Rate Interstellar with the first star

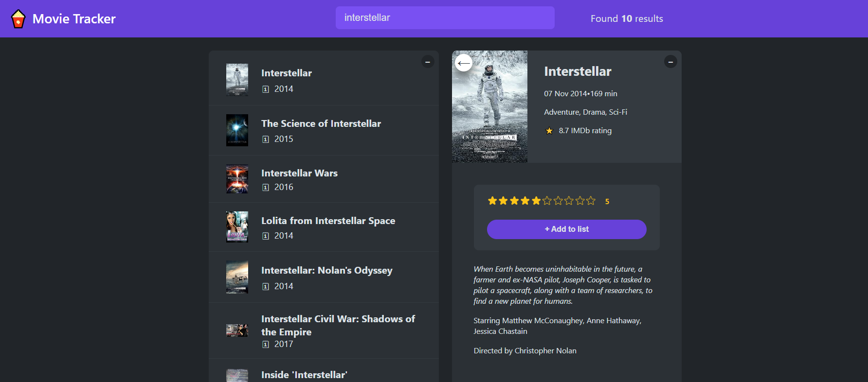(492, 201)
